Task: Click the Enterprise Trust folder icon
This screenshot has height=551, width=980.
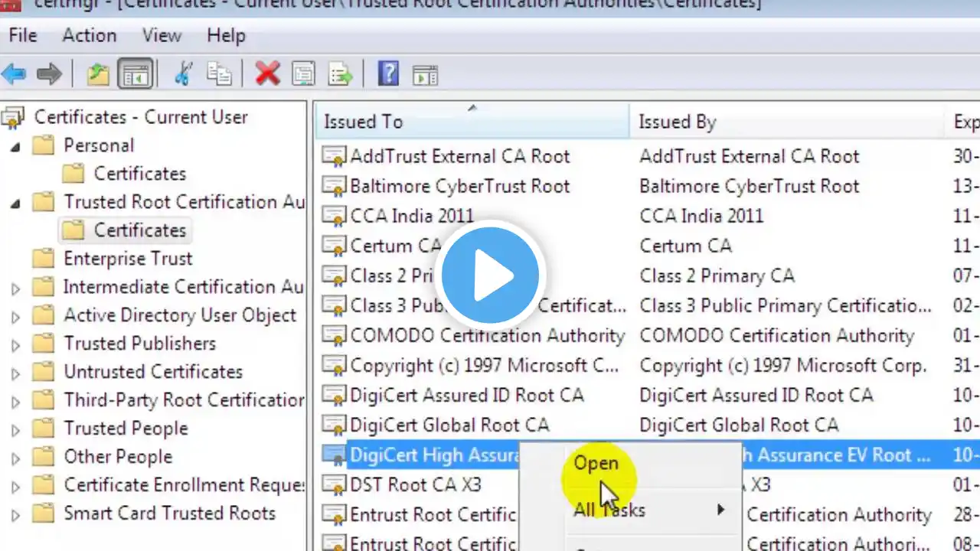Action: (44, 259)
